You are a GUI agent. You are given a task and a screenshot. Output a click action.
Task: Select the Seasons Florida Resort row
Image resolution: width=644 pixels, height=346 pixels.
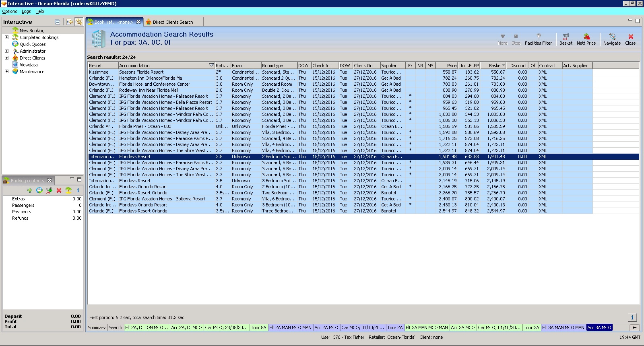coord(141,72)
